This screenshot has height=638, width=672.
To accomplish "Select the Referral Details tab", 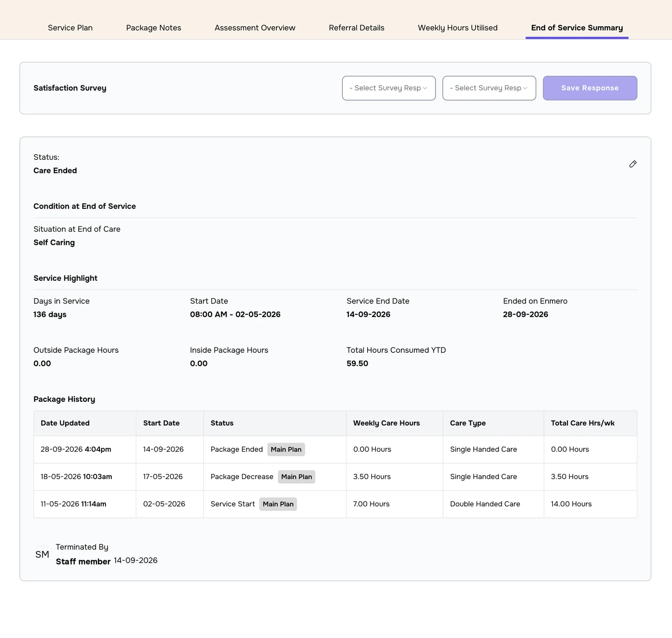I will 357,28.
